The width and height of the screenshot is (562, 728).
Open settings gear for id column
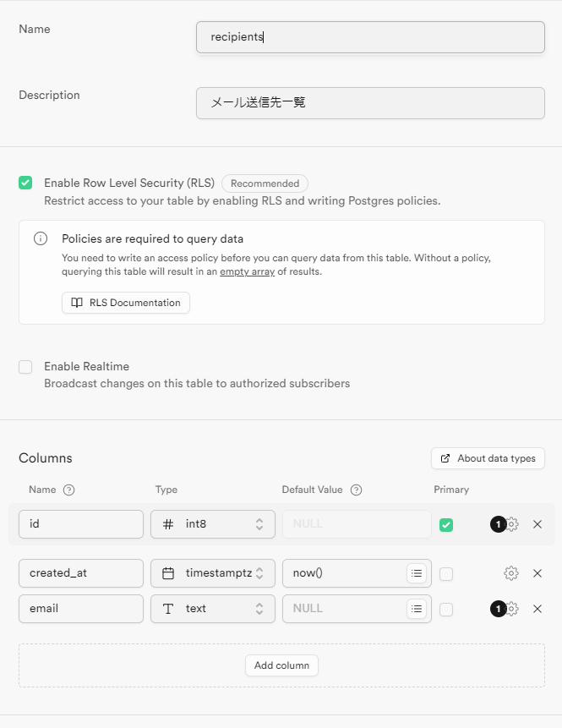[511, 524]
